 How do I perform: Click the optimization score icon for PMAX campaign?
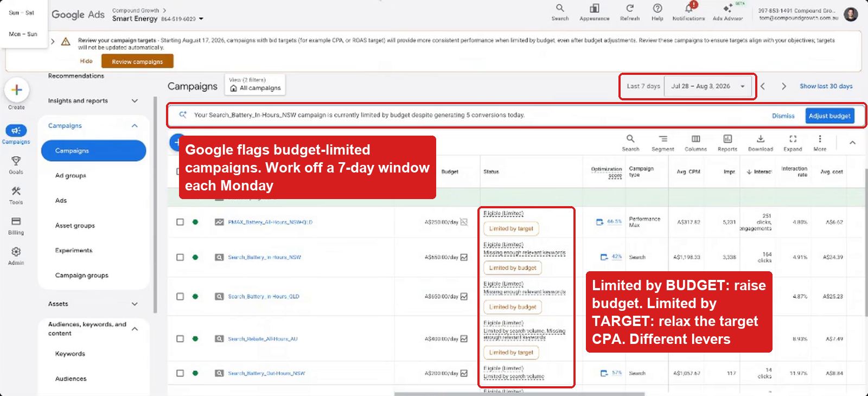coord(599,222)
